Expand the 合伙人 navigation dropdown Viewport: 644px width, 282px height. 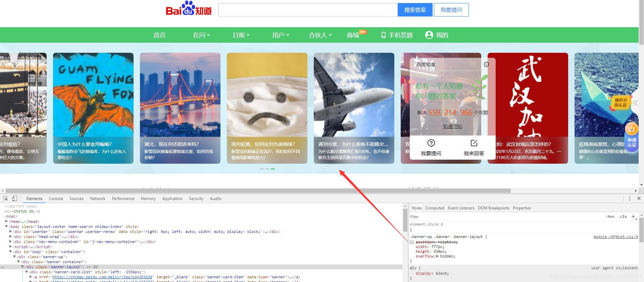[x=320, y=35]
